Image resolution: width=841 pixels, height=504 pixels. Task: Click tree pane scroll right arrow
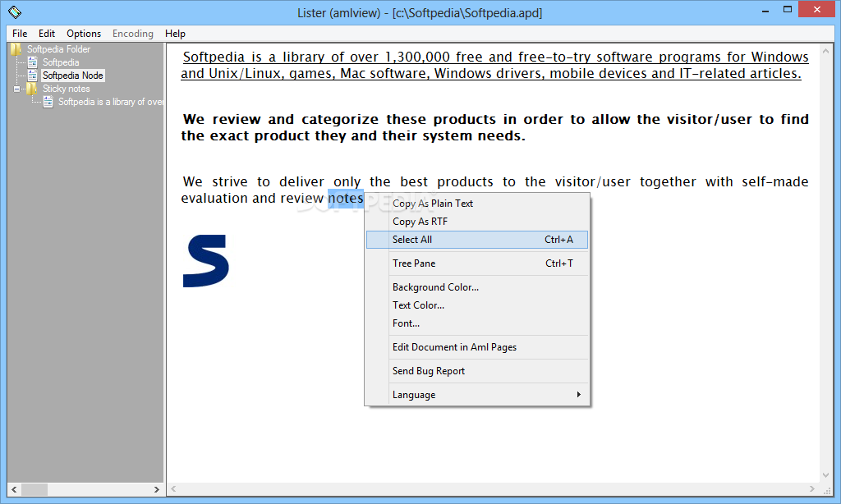click(x=157, y=489)
